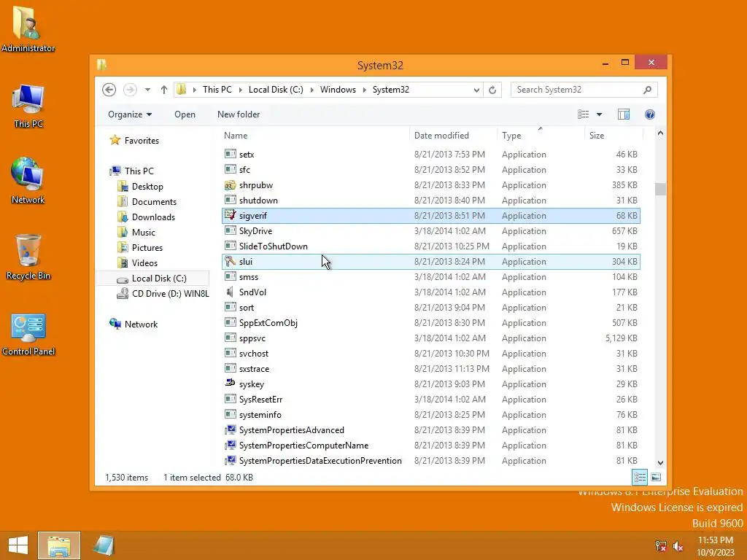Switch to large thumbnails view in status bar

656,477
